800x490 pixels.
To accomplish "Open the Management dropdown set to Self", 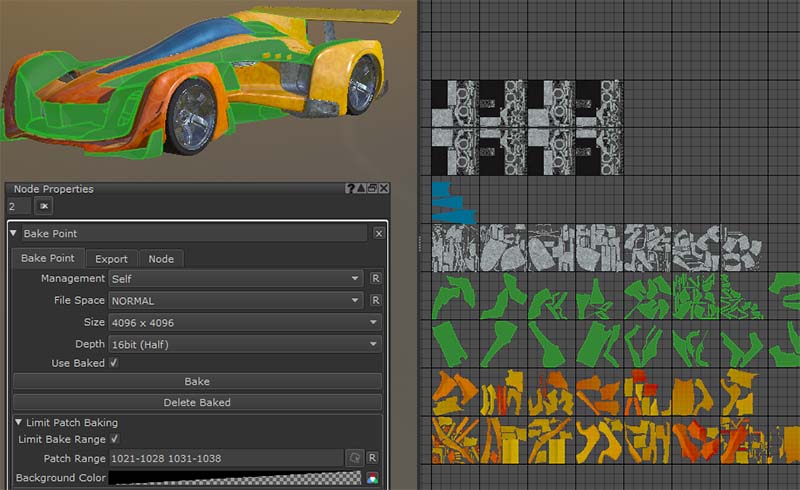I will (x=235, y=278).
